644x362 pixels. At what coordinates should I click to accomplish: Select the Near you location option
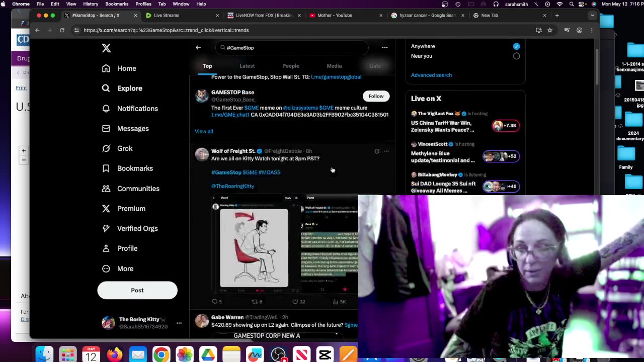pyautogui.click(x=516, y=56)
